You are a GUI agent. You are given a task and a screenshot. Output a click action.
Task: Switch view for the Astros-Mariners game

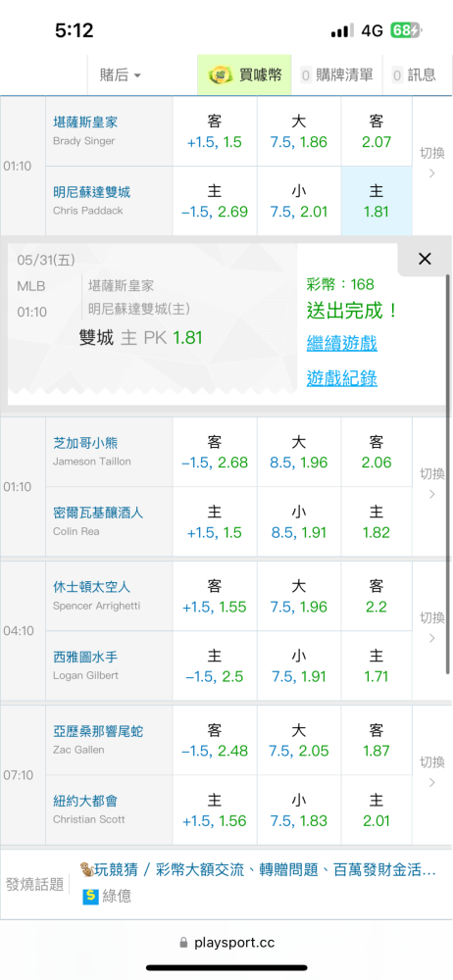click(x=432, y=628)
